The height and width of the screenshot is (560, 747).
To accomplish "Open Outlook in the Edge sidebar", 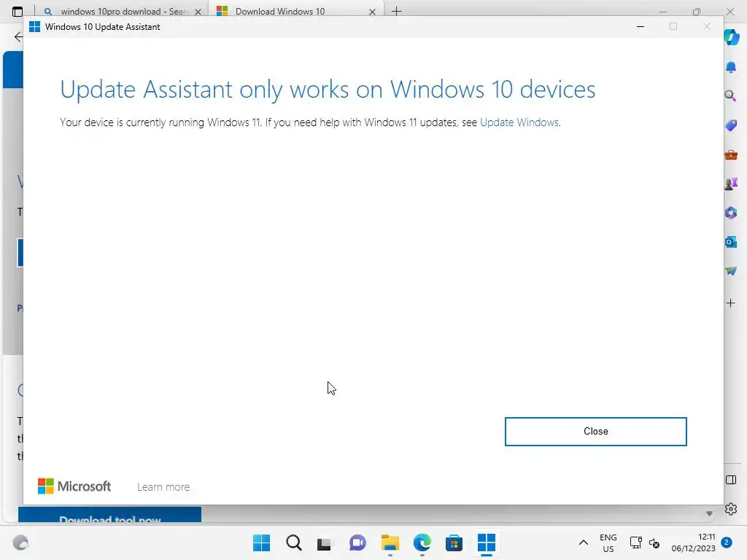I will click(731, 242).
